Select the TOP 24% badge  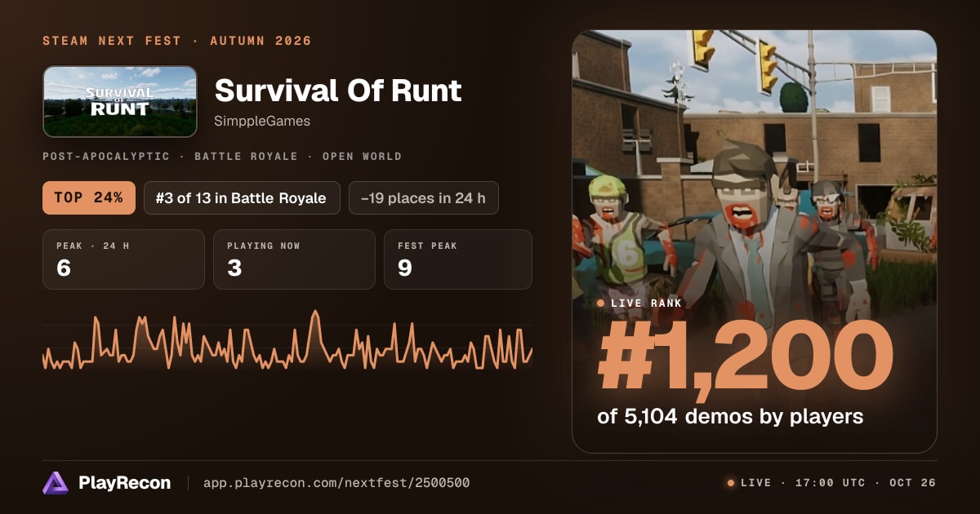click(x=89, y=197)
